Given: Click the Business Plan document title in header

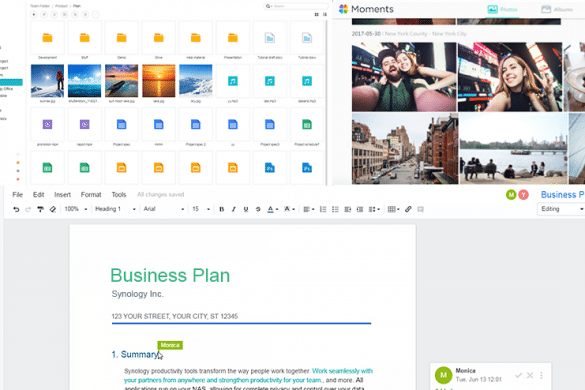Looking at the screenshot, I should [x=563, y=194].
